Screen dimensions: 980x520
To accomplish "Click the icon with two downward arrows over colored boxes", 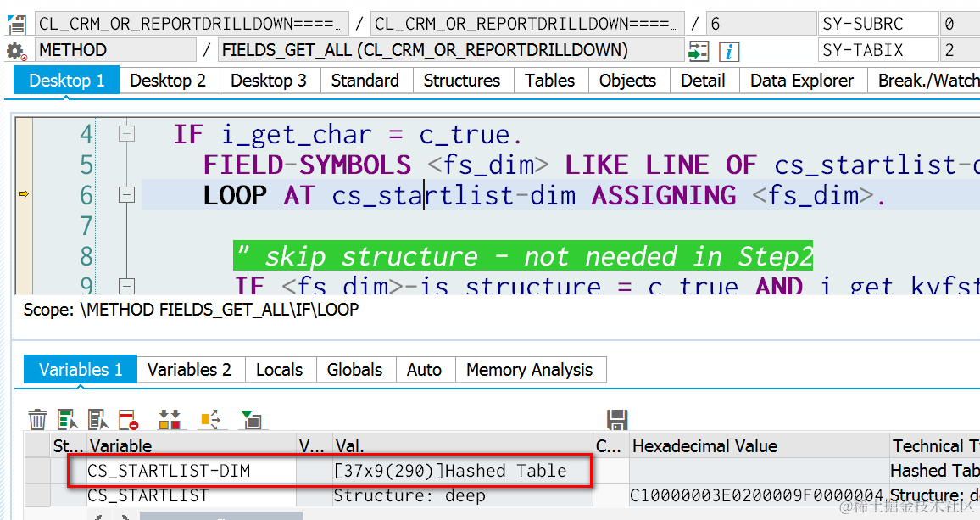I will (x=170, y=419).
